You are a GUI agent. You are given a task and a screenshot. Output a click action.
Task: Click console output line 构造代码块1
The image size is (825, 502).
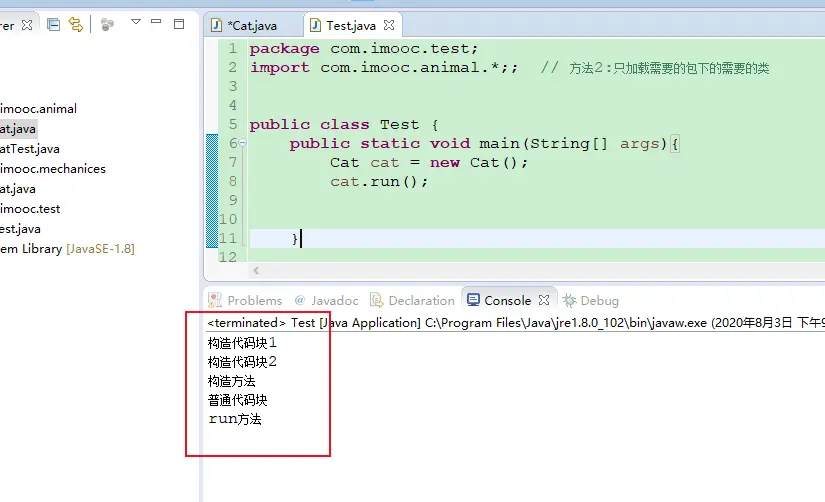click(x=242, y=343)
